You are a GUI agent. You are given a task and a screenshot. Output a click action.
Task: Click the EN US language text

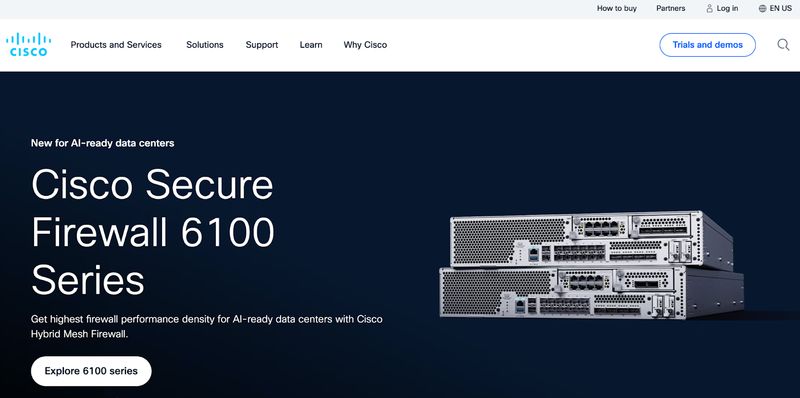pyautogui.click(x=781, y=9)
